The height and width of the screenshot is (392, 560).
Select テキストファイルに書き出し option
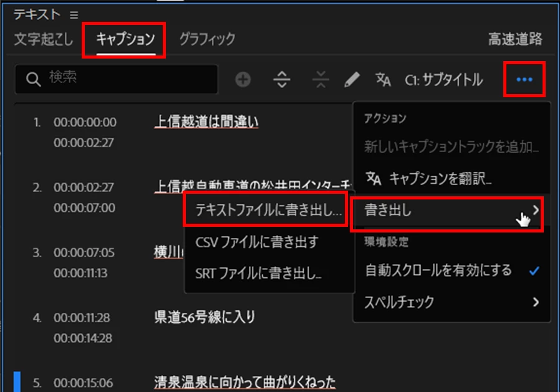(269, 210)
